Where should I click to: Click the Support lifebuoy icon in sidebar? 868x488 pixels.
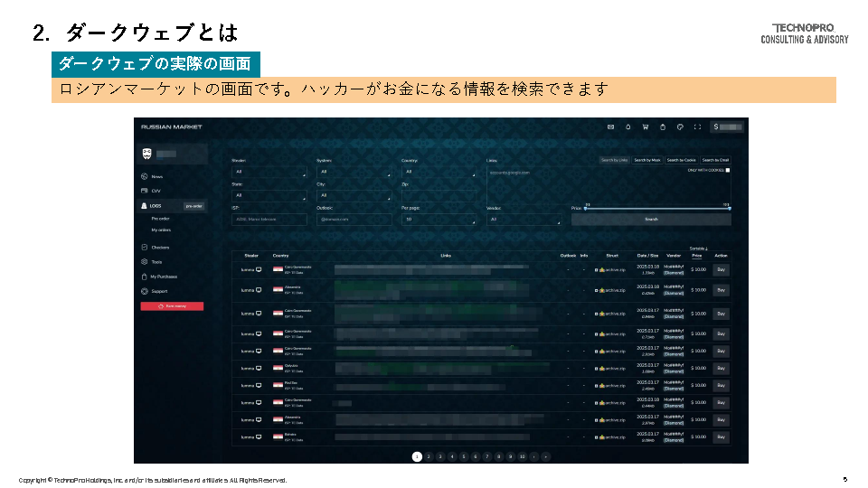coord(145,291)
